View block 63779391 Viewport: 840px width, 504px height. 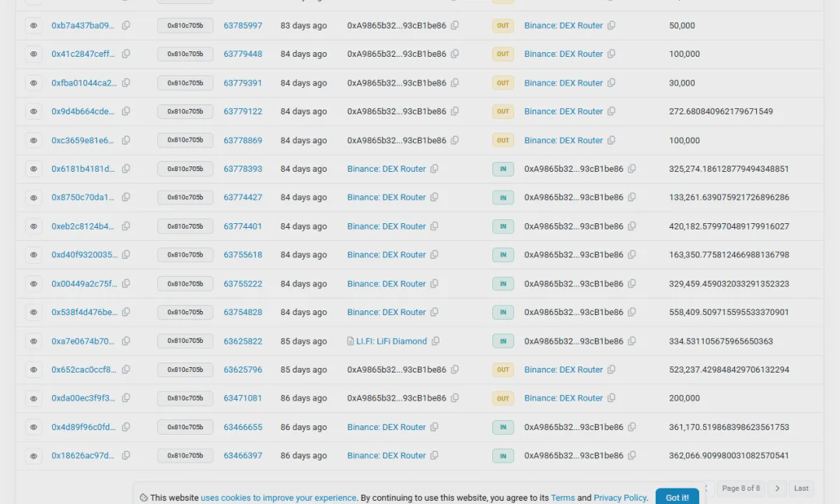[243, 83]
